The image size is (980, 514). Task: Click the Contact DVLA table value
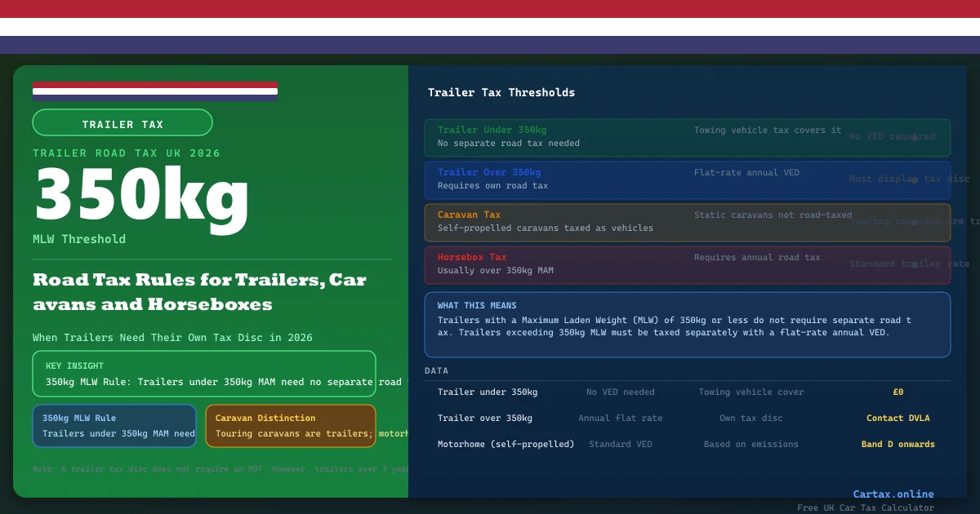coord(898,419)
